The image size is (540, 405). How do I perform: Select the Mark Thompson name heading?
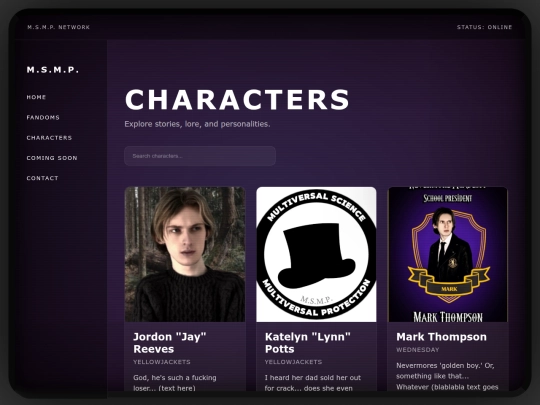[x=441, y=337]
